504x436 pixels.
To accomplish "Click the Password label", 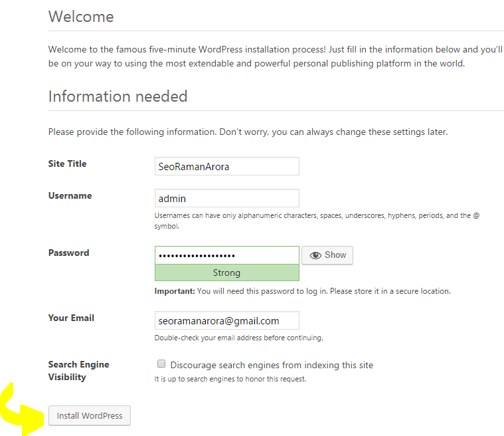I will click(x=68, y=253).
